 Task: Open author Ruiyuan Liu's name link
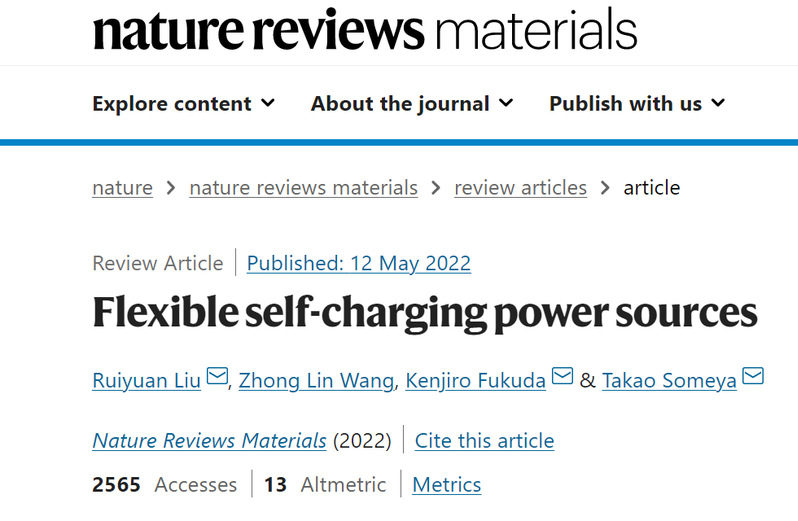pyautogui.click(x=147, y=380)
